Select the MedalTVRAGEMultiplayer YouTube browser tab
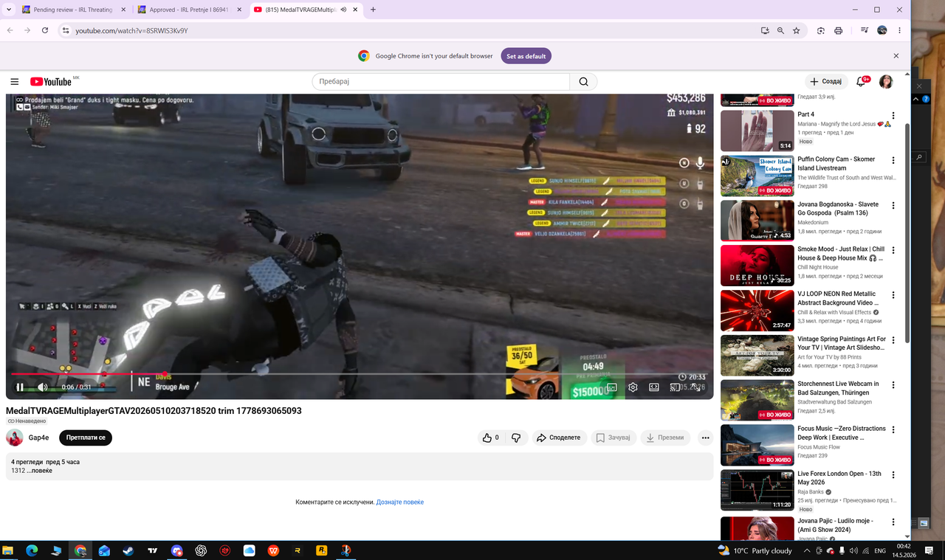The width and height of the screenshot is (945, 560). (306, 10)
